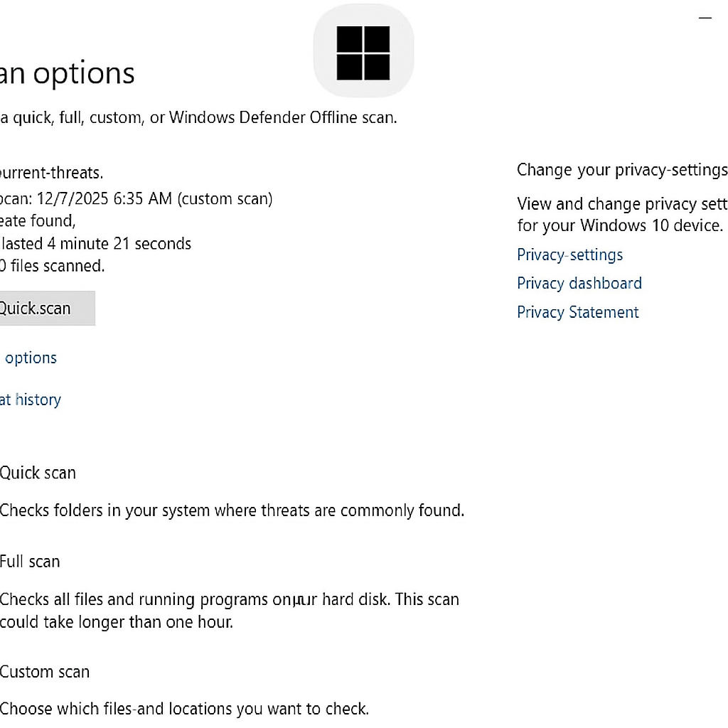This screenshot has width=728, height=728.
Task: Click the Windows logo icon at top
Action: tap(363, 51)
